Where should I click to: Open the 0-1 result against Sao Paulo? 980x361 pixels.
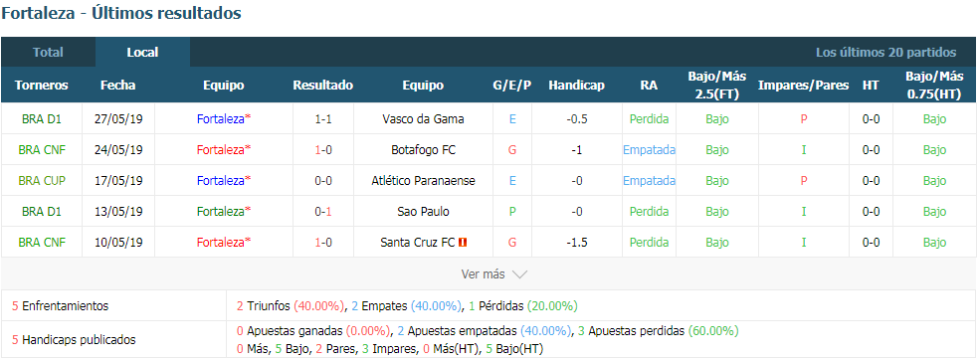(323, 212)
